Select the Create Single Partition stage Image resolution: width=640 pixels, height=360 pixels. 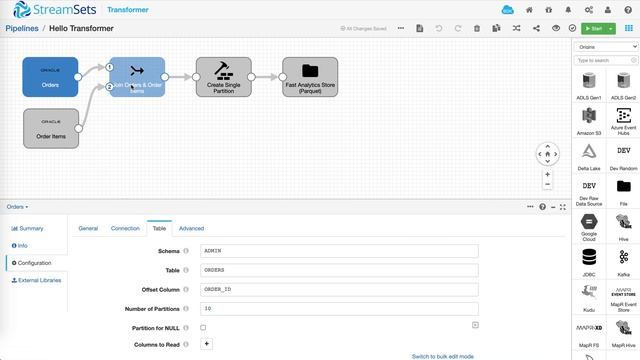click(224, 77)
